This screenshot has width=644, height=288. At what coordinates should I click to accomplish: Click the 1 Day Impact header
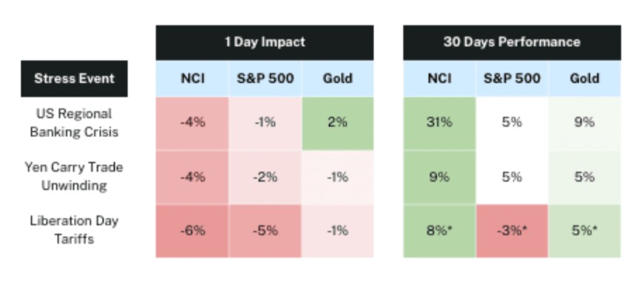tap(265, 42)
